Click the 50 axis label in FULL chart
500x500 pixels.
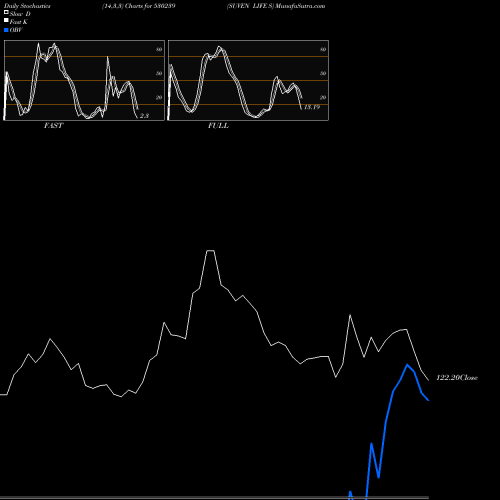click(x=323, y=73)
